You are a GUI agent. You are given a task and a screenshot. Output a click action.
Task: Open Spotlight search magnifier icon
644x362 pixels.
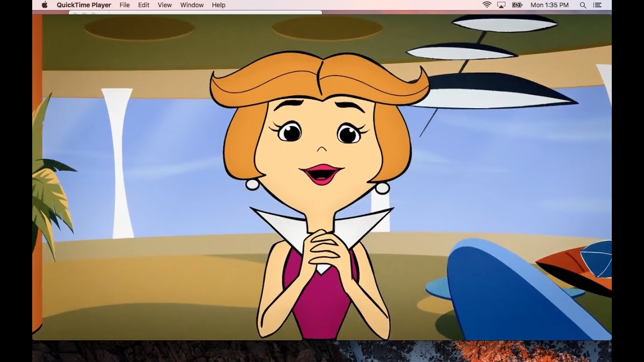pyautogui.click(x=583, y=5)
